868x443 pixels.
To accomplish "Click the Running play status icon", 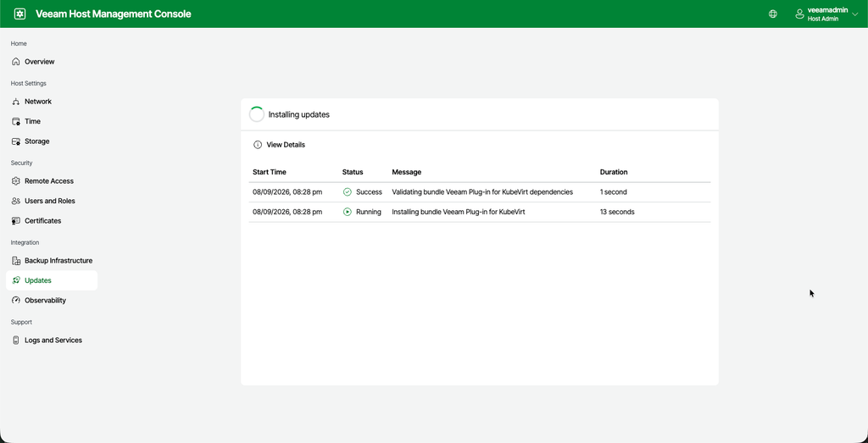I will [347, 212].
